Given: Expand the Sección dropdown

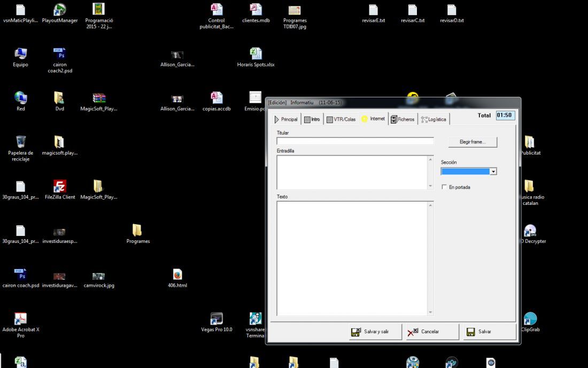Looking at the screenshot, I should pyautogui.click(x=493, y=172).
